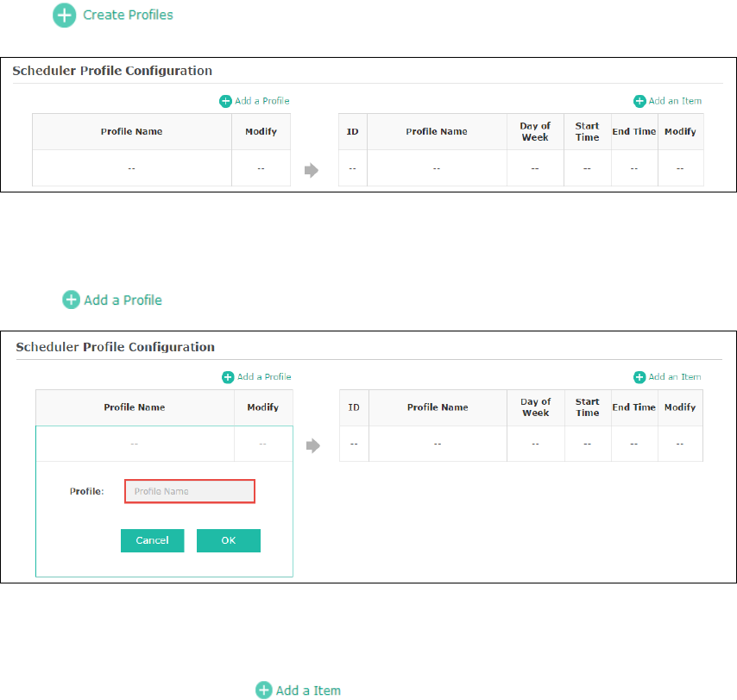This screenshot has width=737, height=700.
Task: Click the gray arrow beside the Profile dialog panel's table
Action: point(314,446)
